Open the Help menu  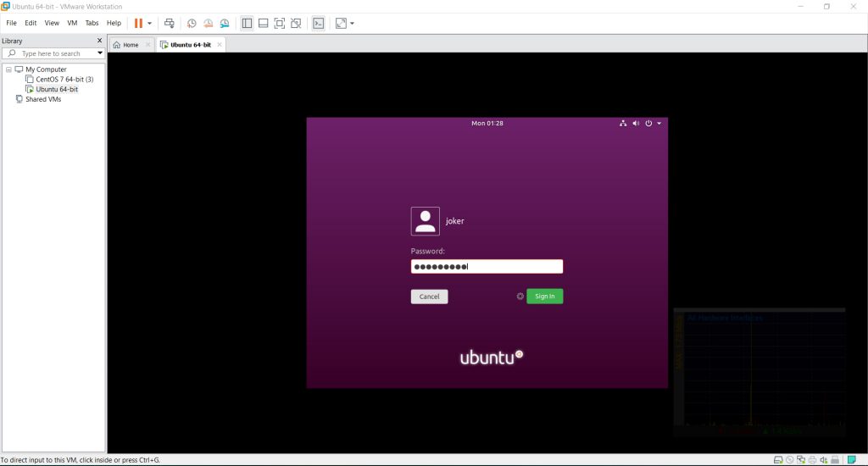coord(114,23)
